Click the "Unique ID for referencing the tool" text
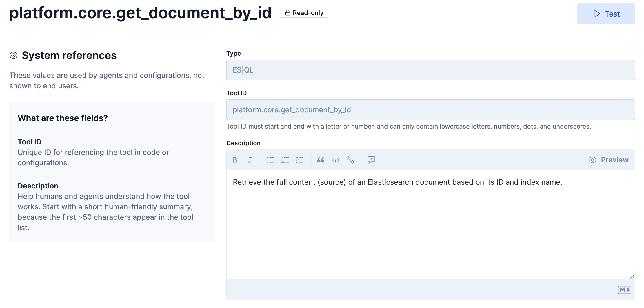Image resolution: width=644 pixels, height=308 pixels. point(93,157)
